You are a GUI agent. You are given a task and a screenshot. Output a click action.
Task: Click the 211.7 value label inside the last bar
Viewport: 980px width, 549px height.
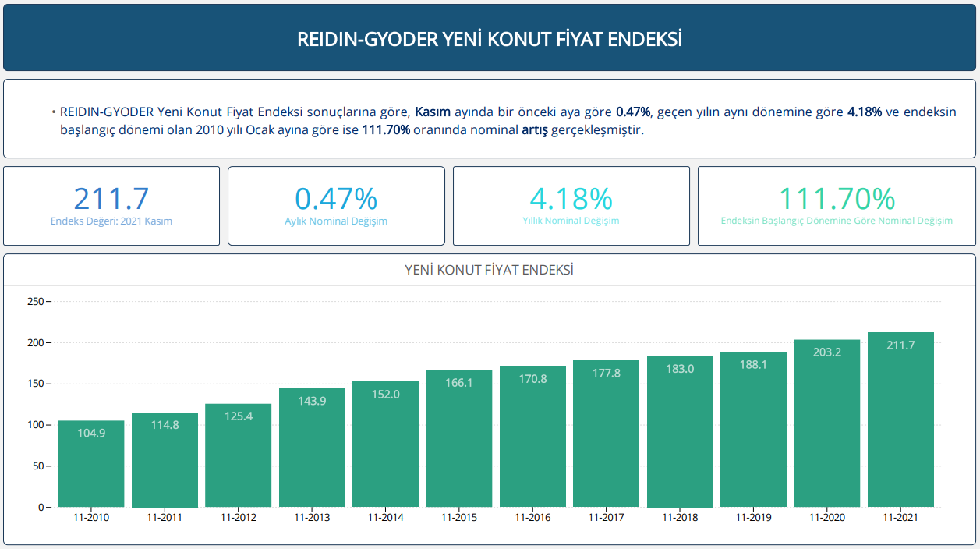900,345
